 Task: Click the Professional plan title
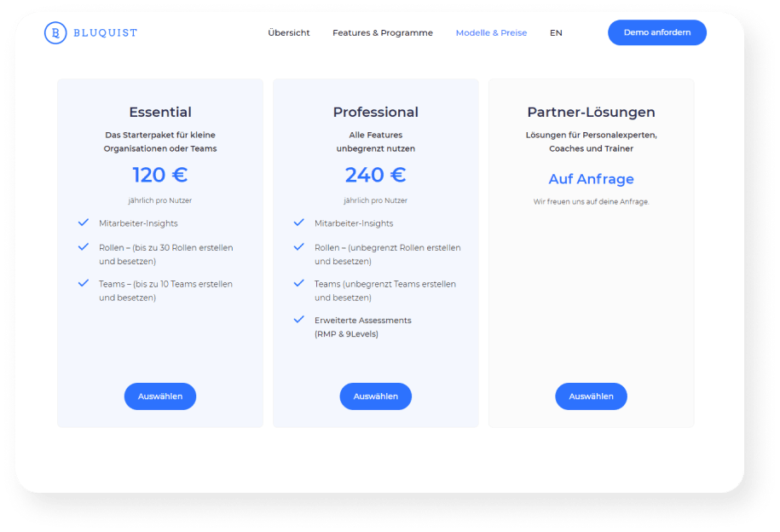tap(376, 112)
